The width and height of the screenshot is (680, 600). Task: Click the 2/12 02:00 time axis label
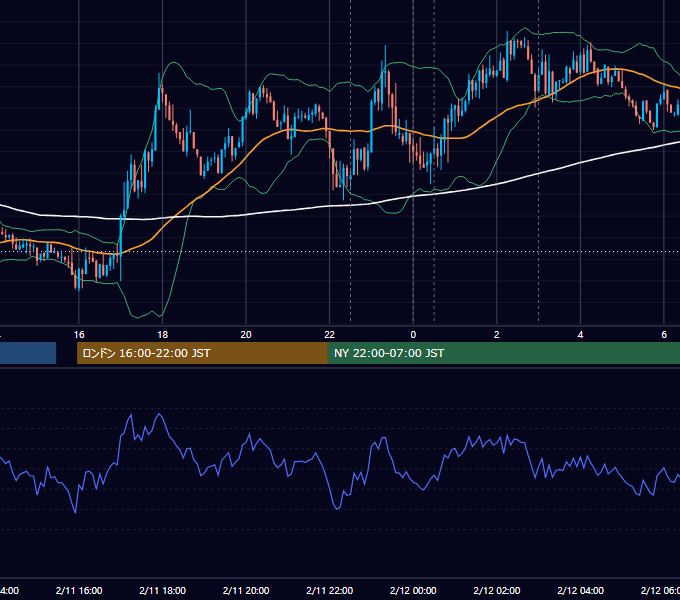pyautogui.click(x=497, y=590)
